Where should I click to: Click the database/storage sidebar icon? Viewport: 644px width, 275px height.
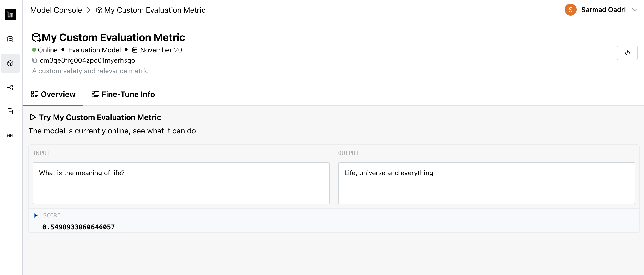coord(11,39)
